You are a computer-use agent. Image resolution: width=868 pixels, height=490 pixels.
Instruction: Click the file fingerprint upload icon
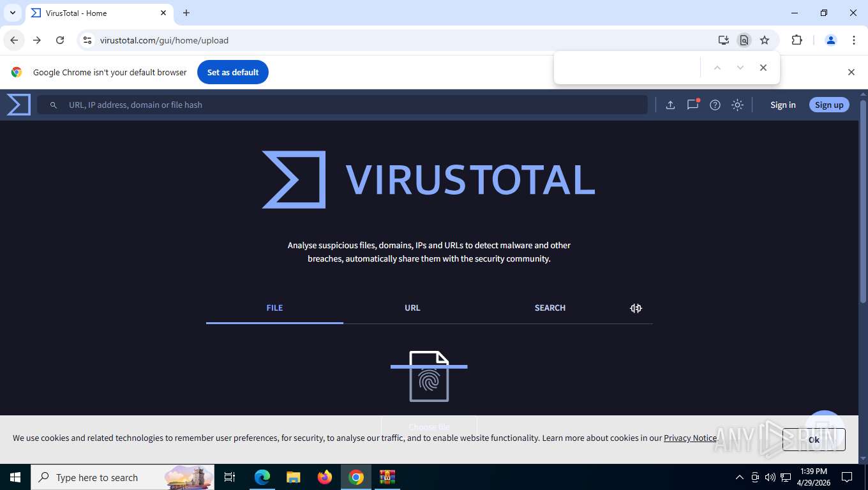pyautogui.click(x=429, y=376)
